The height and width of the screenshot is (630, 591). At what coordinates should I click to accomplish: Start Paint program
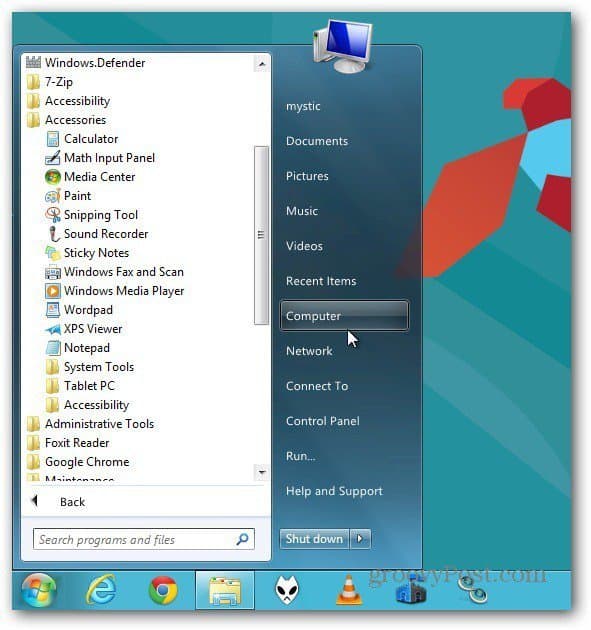click(x=68, y=196)
